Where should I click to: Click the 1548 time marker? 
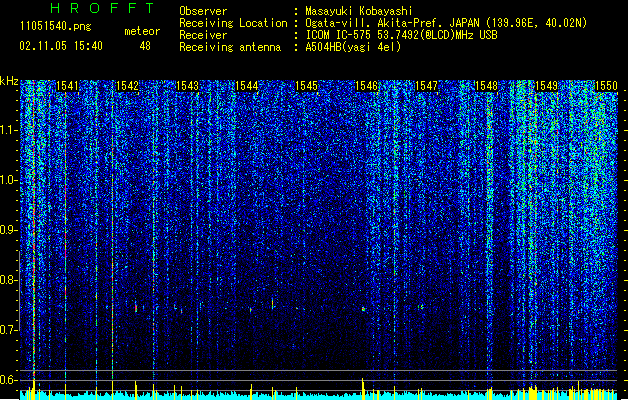click(x=486, y=86)
